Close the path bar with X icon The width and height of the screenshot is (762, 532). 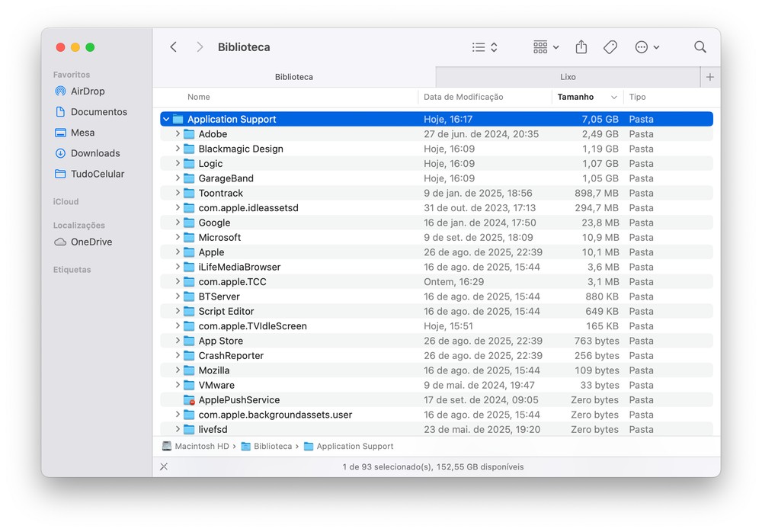(x=164, y=466)
